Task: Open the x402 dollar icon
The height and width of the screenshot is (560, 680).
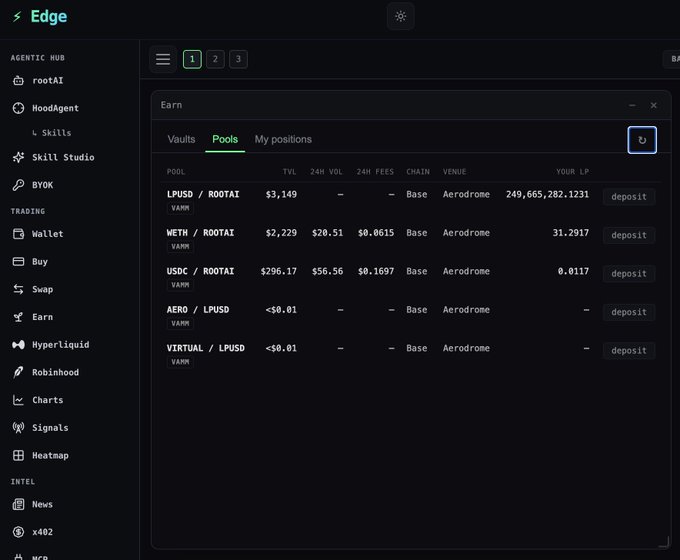Action: click(x=18, y=532)
